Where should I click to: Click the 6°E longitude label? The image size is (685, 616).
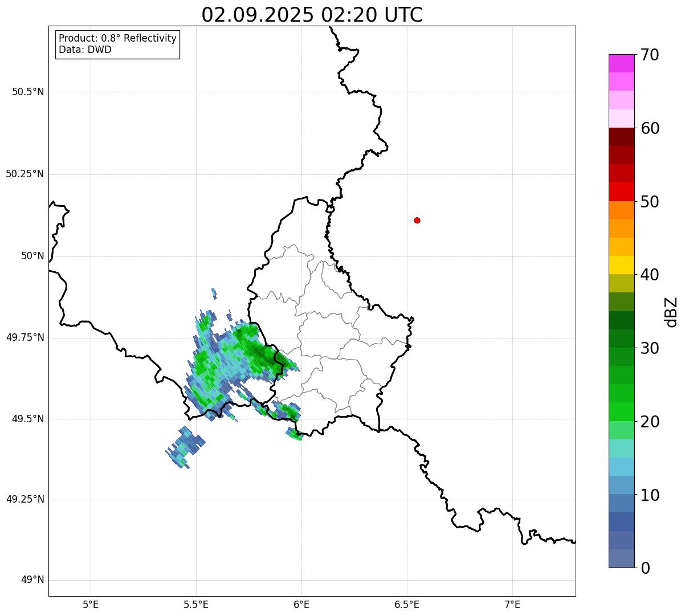tap(301, 605)
